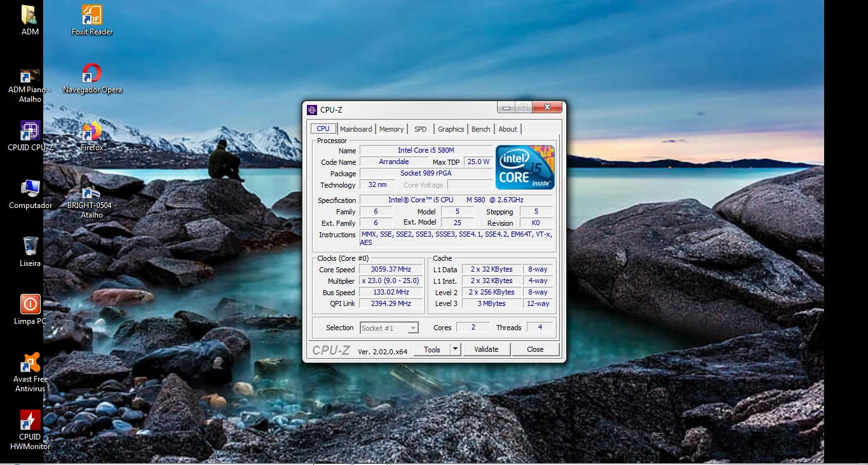Image resolution: width=868 pixels, height=465 pixels.
Task: Open the ADM folder icon on desktop
Action: (30, 15)
